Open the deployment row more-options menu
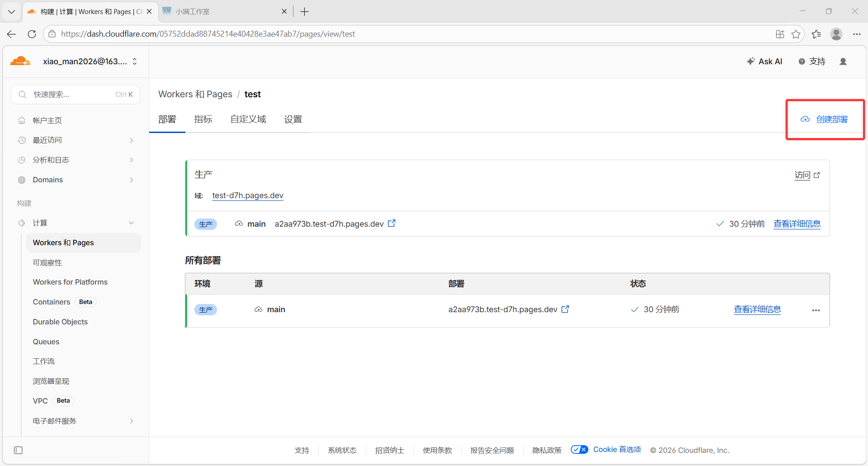This screenshot has height=466, width=868. (816, 310)
